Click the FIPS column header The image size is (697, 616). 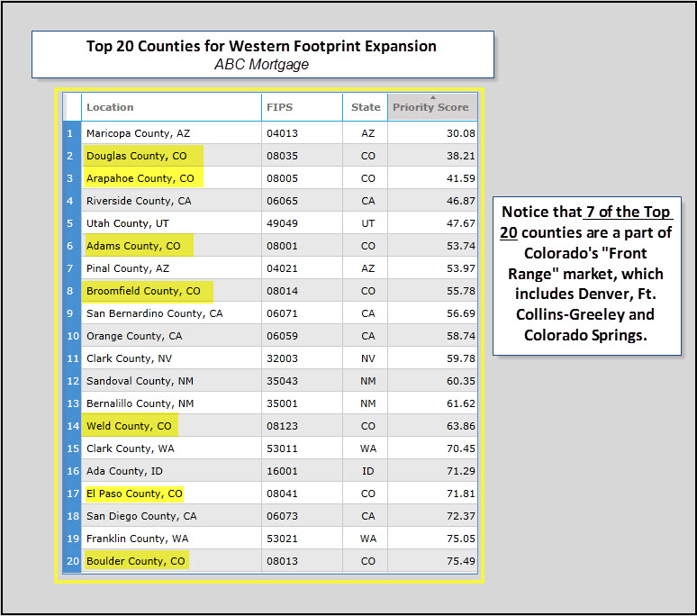pos(303,107)
